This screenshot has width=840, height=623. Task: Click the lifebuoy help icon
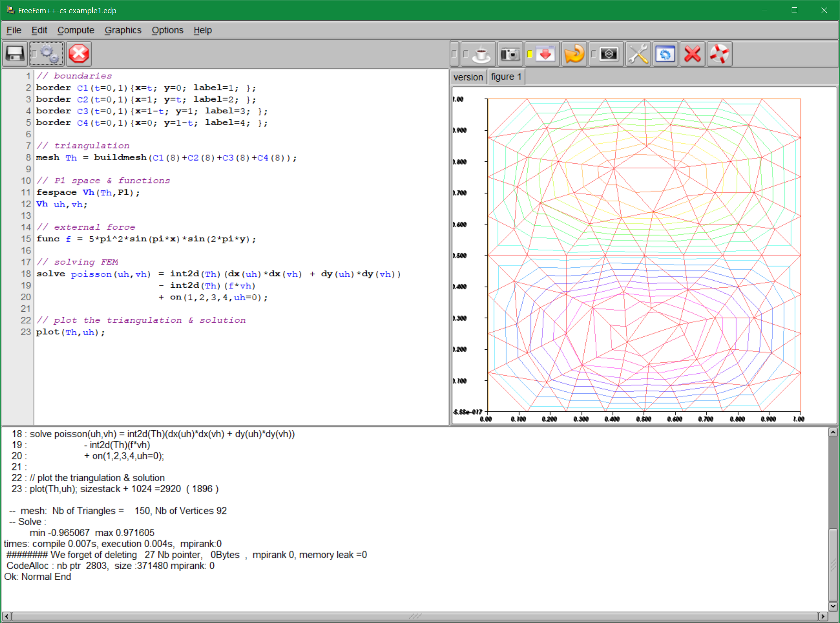point(719,54)
